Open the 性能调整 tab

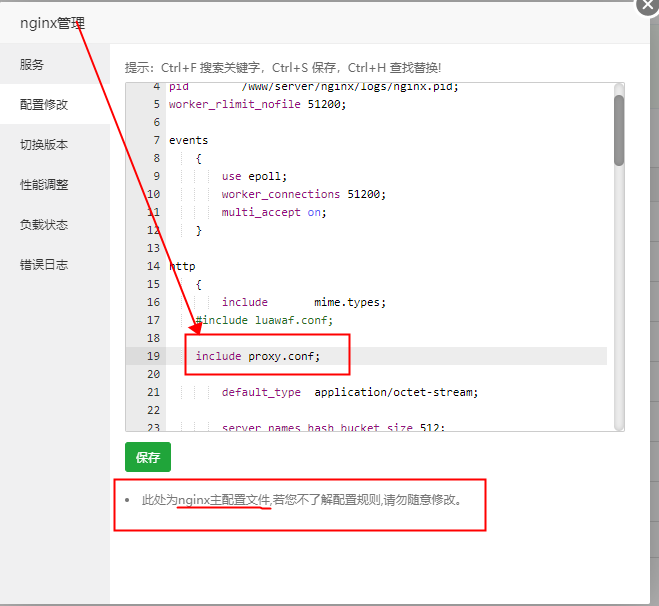[55, 184]
